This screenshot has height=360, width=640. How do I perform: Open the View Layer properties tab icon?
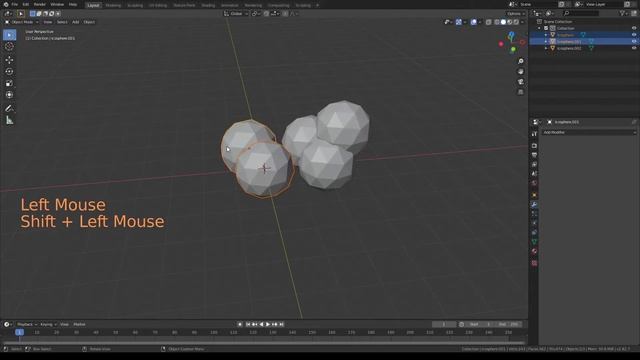(x=534, y=164)
